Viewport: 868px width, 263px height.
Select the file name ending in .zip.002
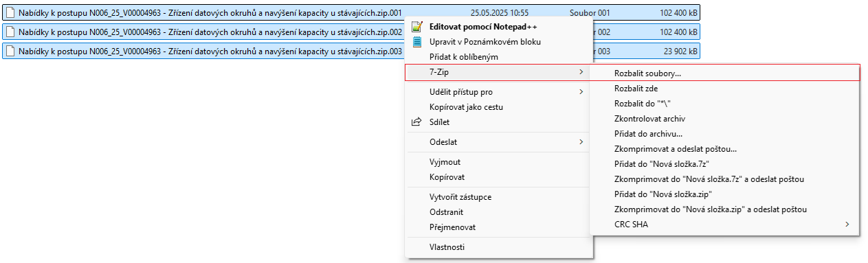click(x=210, y=32)
